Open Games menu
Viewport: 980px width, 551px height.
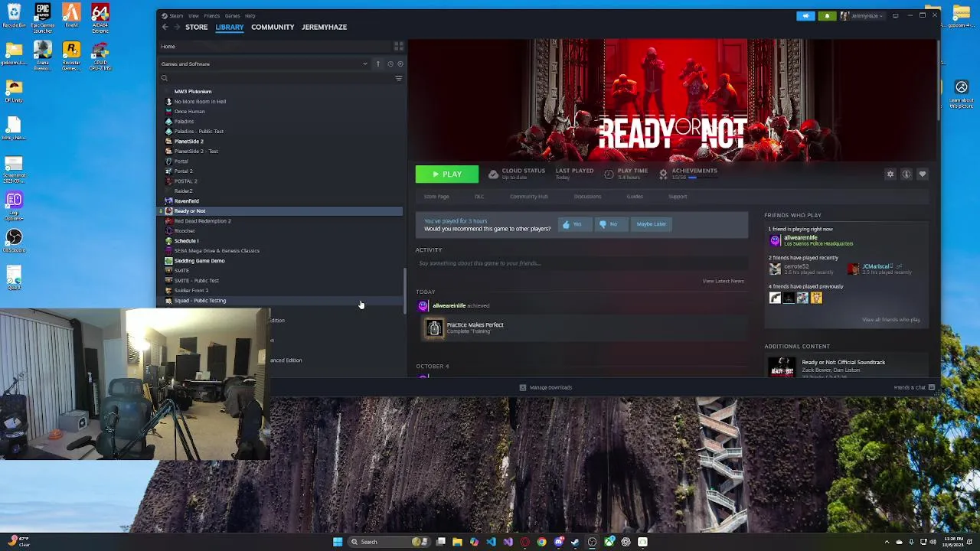(233, 15)
